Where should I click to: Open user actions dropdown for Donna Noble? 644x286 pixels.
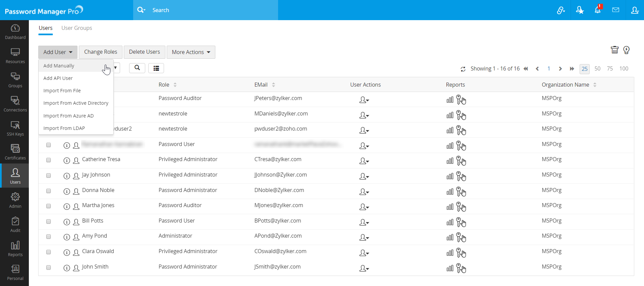click(364, 192)
